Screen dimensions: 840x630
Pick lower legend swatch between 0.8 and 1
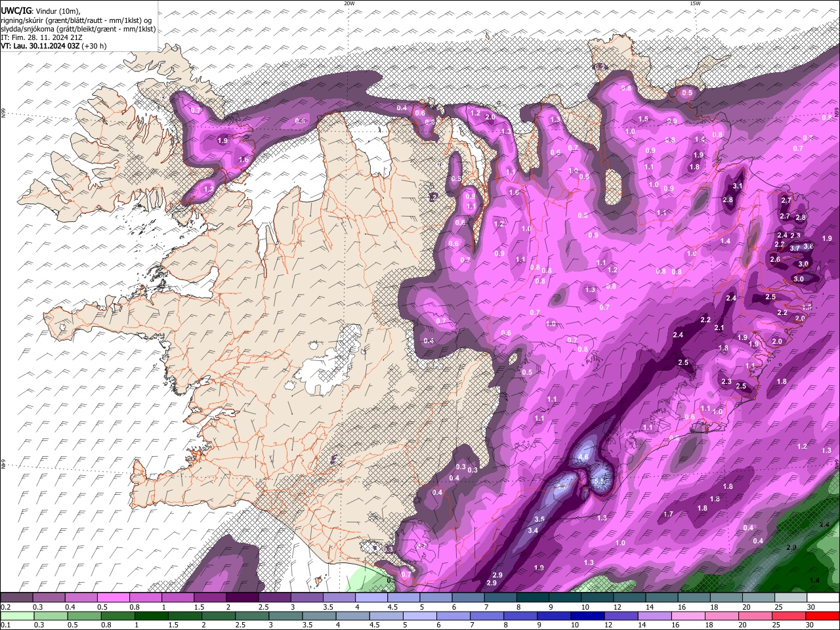click(117, 616)
